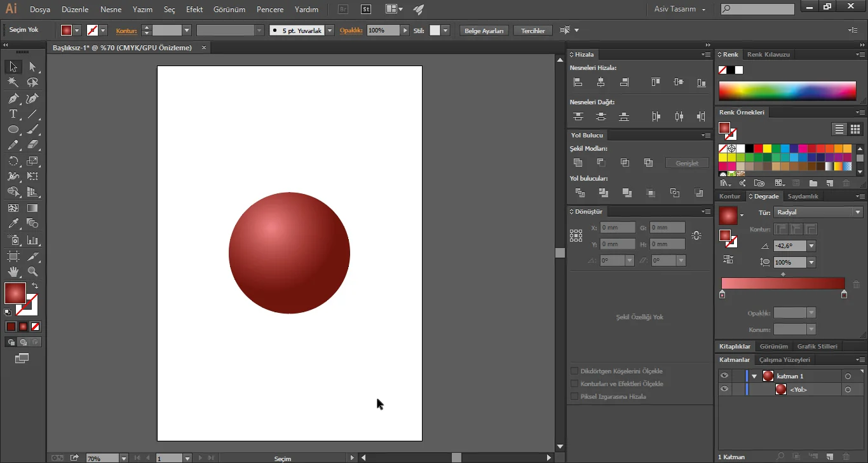Click the Belge Ayarları button

(x=484, y=31)
